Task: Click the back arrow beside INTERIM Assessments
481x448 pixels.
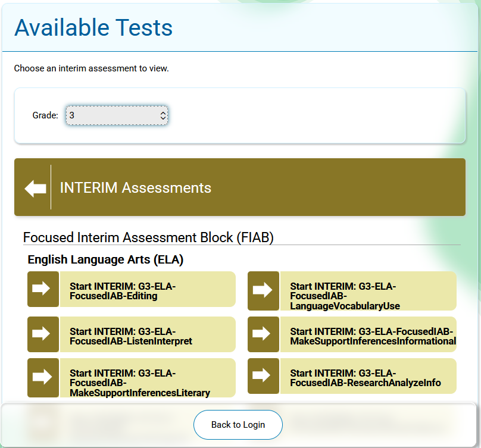Action: point(35,188)
